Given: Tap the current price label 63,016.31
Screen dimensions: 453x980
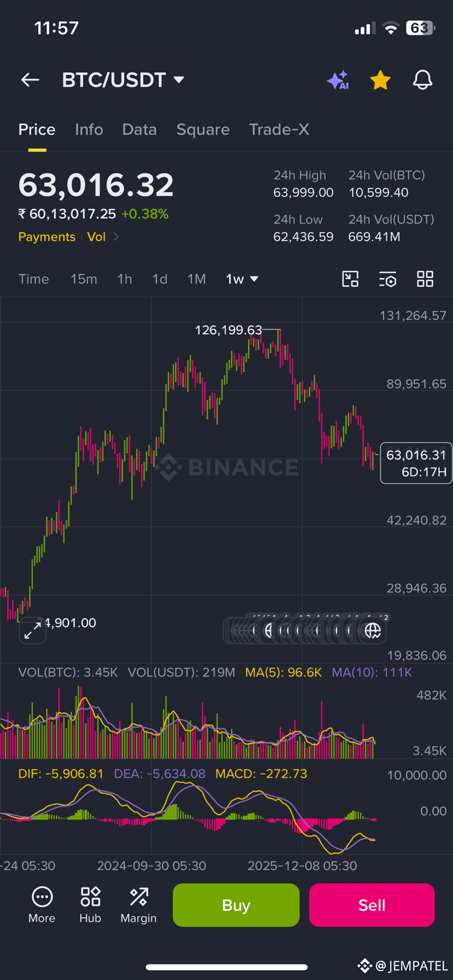Looking at the screenshot, I should pos(416,455).
